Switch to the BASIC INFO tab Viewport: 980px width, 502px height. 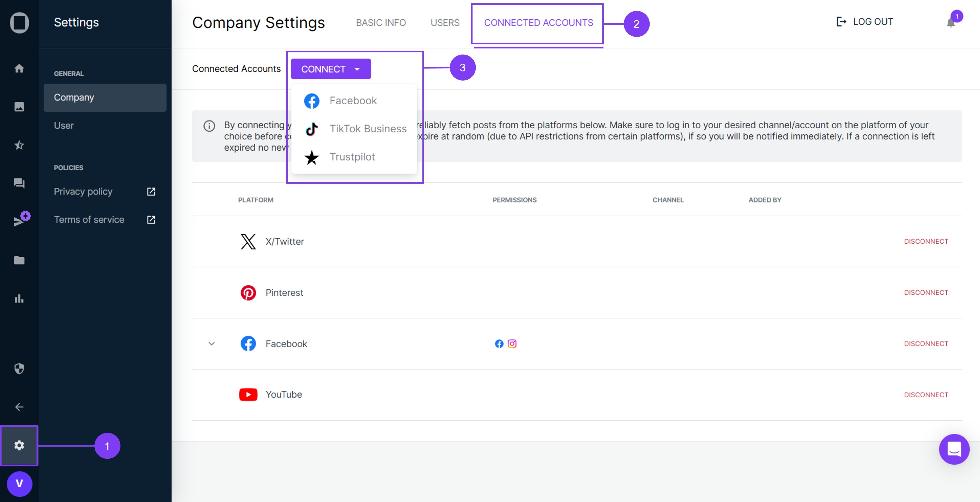click(381, 23)
